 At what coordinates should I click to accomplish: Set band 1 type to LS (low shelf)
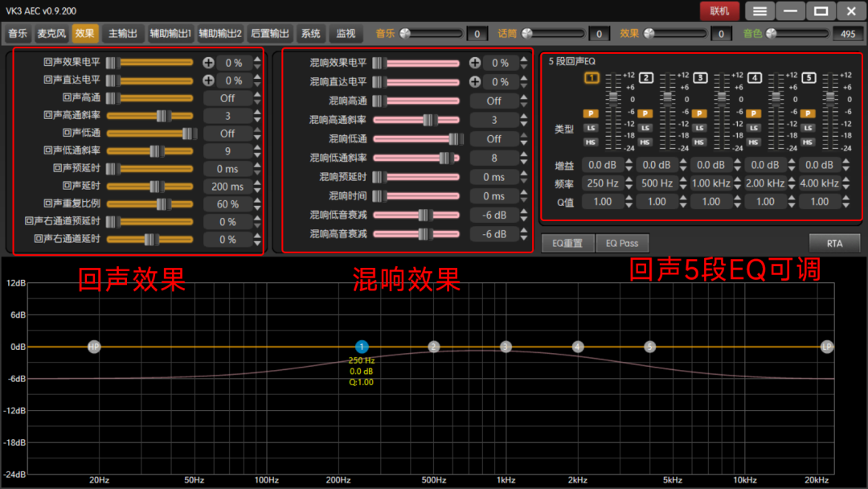(591, 128)
